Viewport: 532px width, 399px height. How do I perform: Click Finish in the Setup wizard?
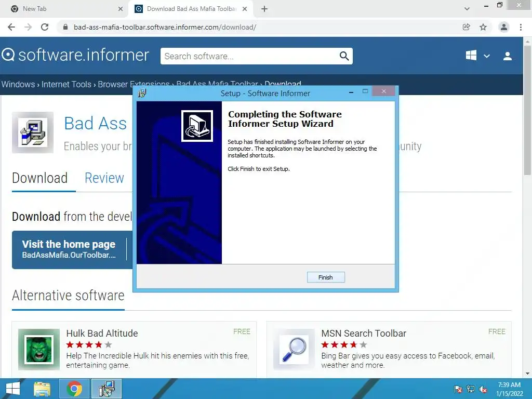pyautogui.click(x=326, y=277)
